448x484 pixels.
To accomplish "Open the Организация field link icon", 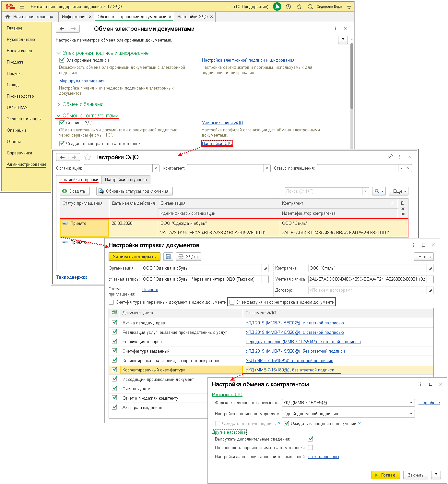I will pyautogui.click(x=265, y=268).
